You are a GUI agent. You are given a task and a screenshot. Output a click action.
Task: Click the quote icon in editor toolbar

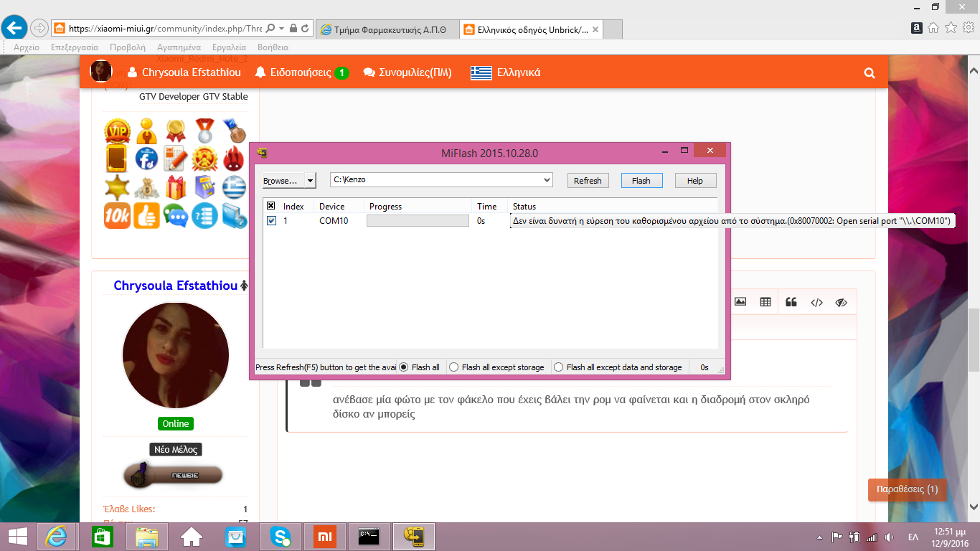click(791, 302)
